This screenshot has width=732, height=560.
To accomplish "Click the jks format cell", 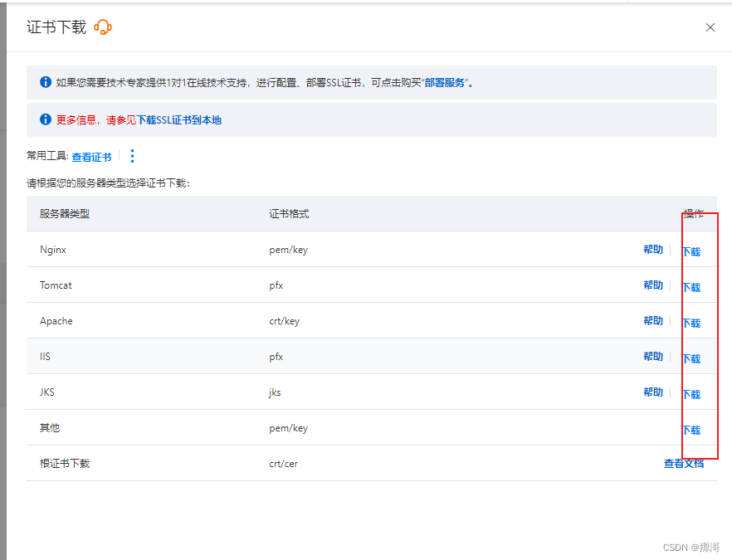I will tap(275, 392).
